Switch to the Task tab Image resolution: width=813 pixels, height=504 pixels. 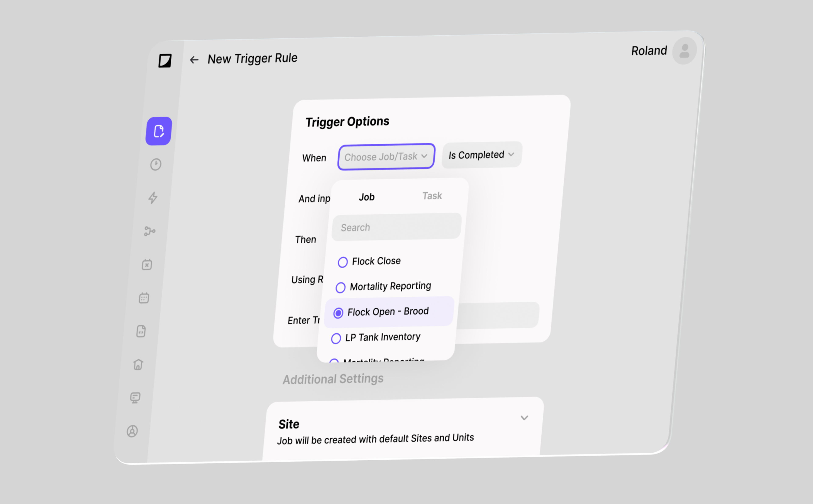[432, 196]
